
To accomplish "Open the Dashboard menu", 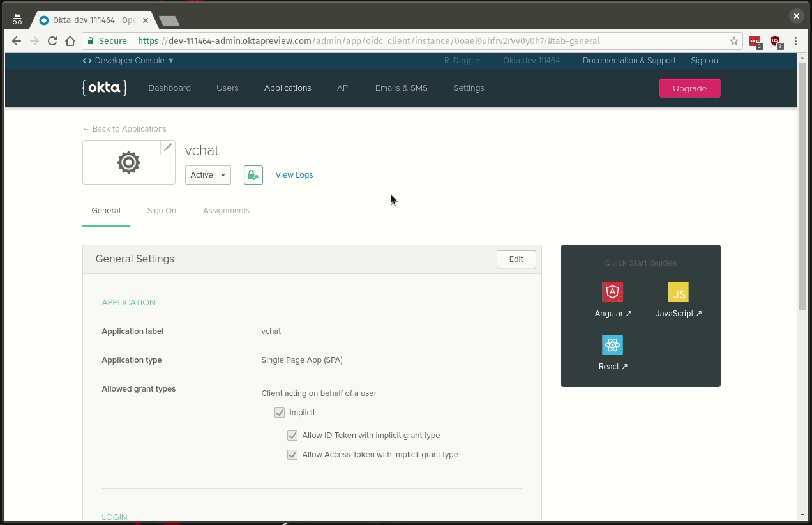I will click(170, 88).
